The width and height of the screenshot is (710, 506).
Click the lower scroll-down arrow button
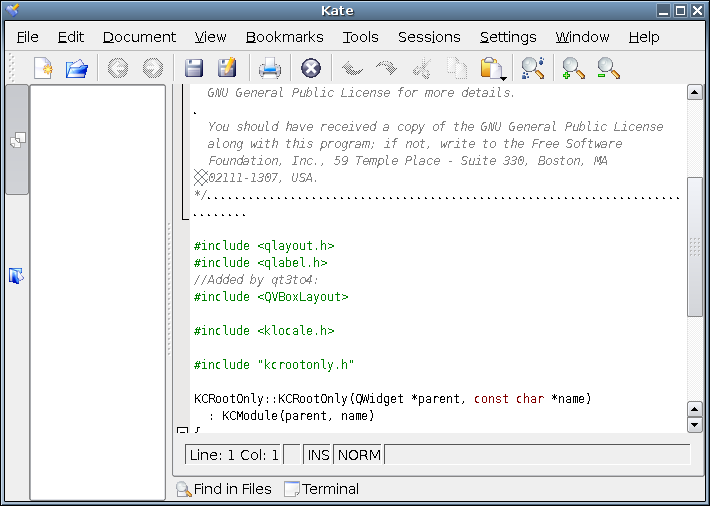pos(695,424)
